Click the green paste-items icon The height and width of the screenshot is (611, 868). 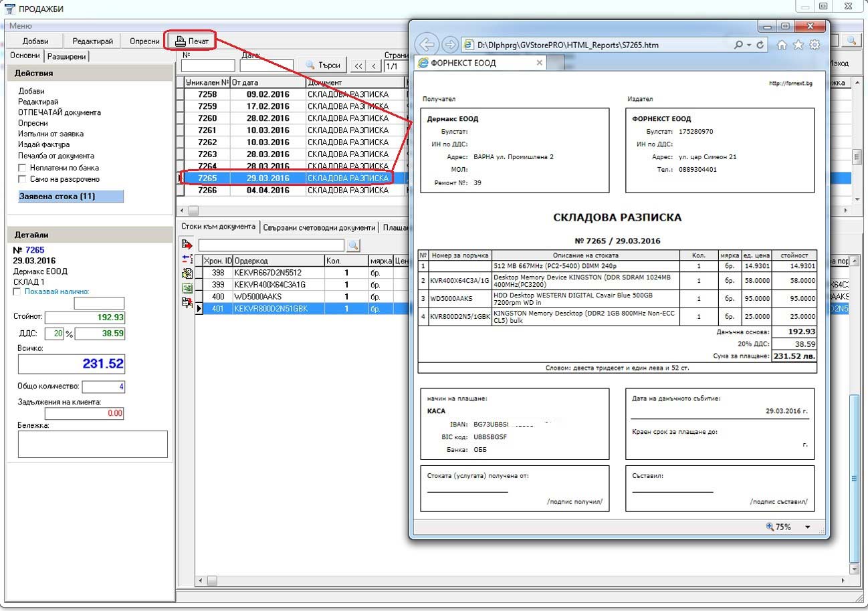pos(187,273)
